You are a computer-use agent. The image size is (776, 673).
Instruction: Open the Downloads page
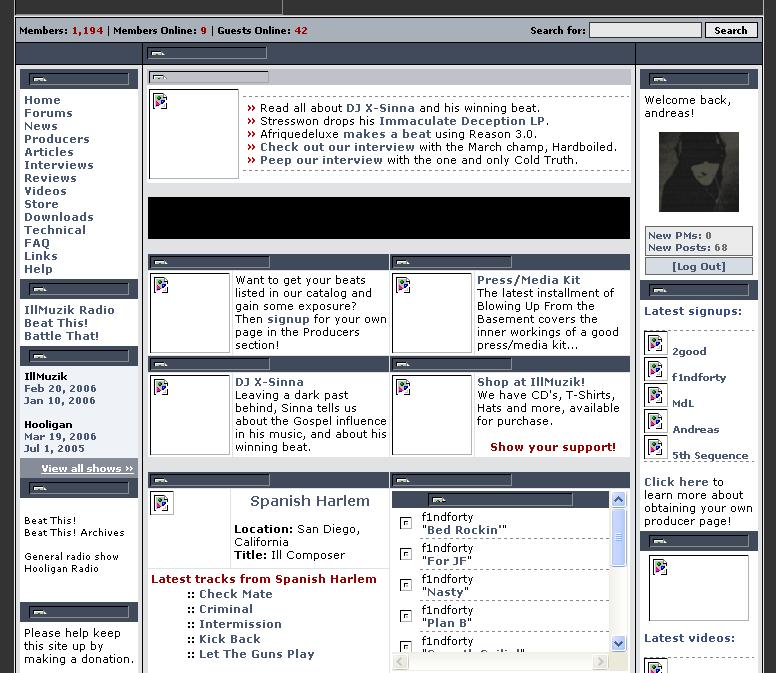[58, 217]
